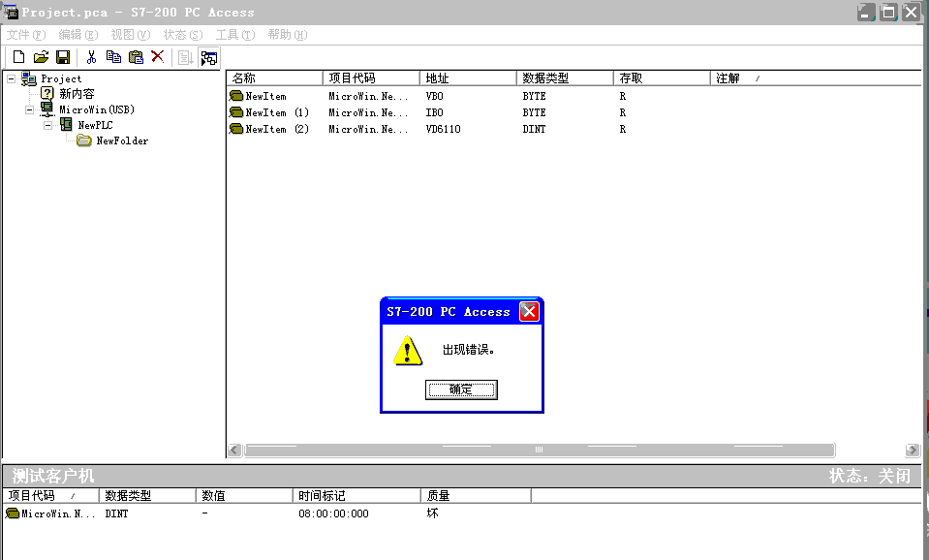
Task: Click the yellow warning icon in dialog
Action: click(408, 351)
